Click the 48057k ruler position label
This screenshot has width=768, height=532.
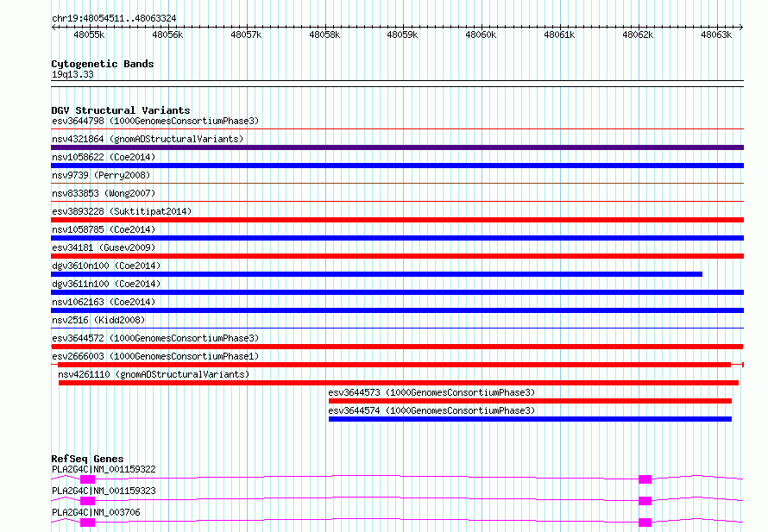pyautogui.click(x=246, y=34)
